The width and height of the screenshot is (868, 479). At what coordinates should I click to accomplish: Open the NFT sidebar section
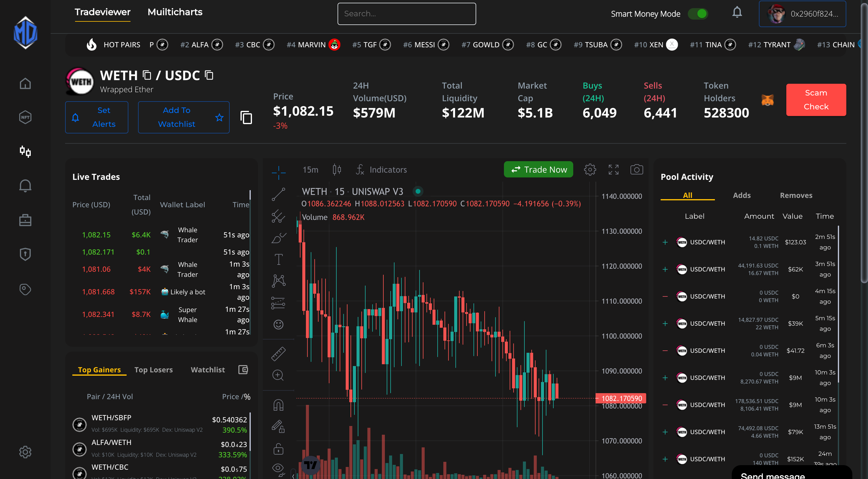(25, 117)
